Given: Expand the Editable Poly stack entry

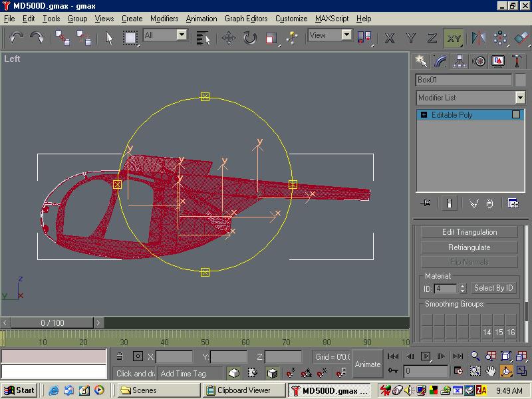Looking at the screenshot, I should 424,115.
